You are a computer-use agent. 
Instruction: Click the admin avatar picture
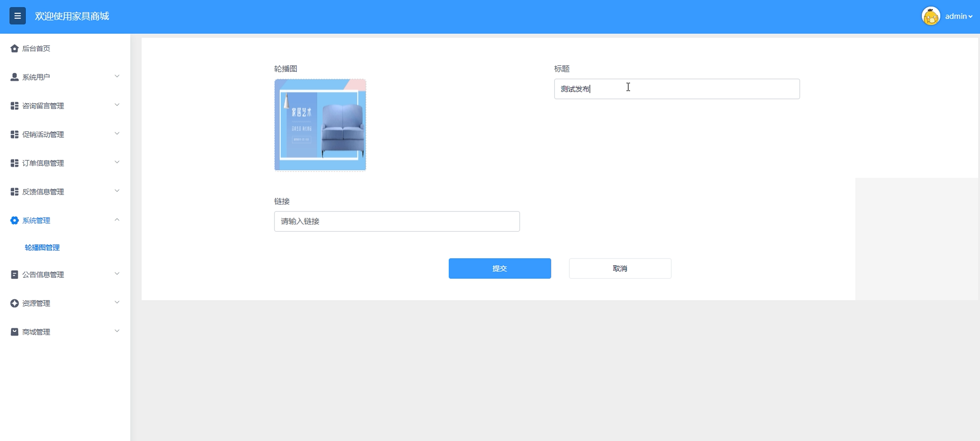coord(931,16)
